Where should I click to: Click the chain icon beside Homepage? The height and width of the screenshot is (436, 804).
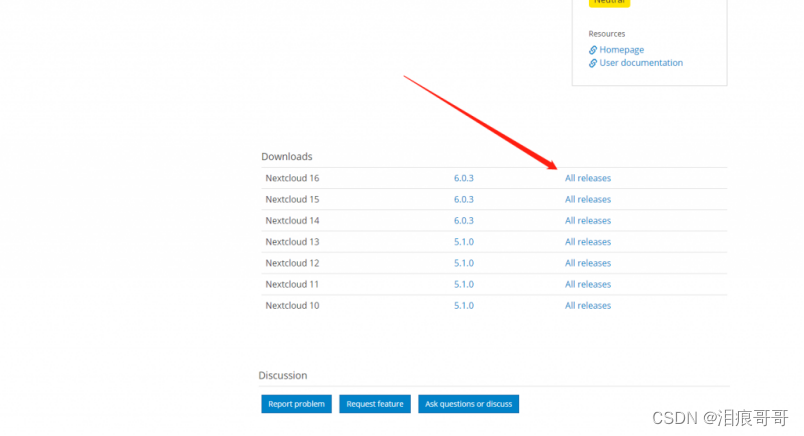(x=593, y=50)
